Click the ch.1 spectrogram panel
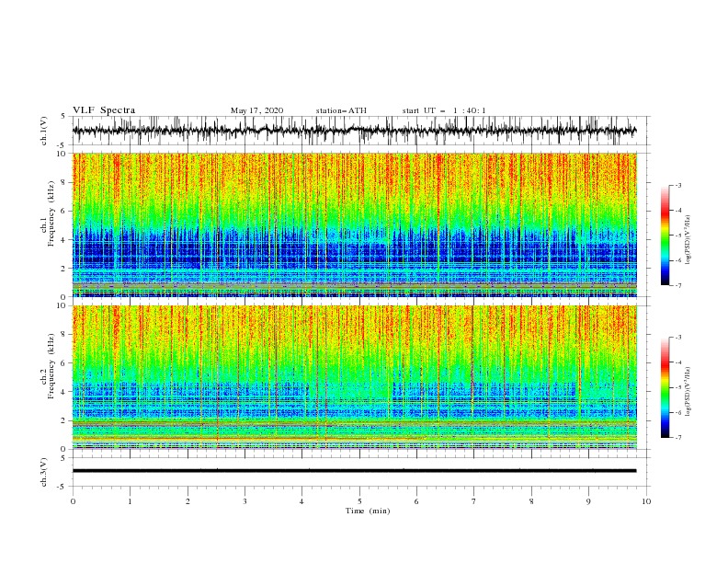Viewport: 728px width, 563px height. [x=355, y=224]
